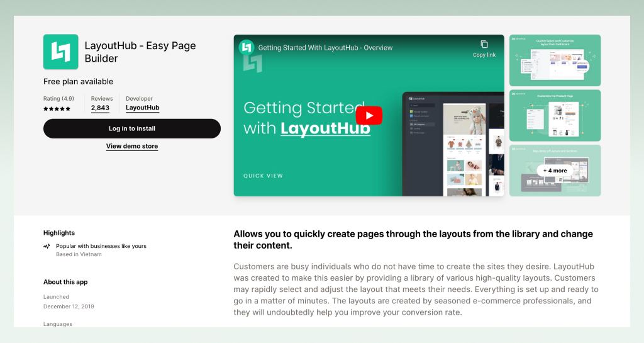Click the Languages label
Screen dimensions: 644x343
pos(57,324)
